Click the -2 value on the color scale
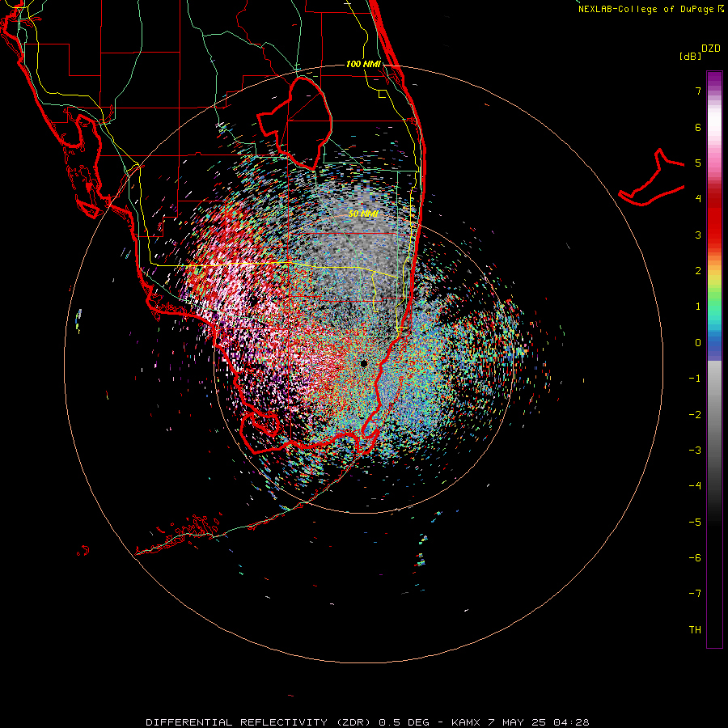Screen dimensions: 728x728 click(x=695, y=415)
